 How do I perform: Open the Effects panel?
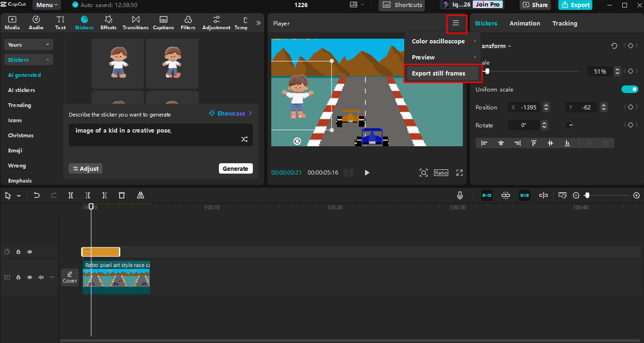tap(108, 23)
